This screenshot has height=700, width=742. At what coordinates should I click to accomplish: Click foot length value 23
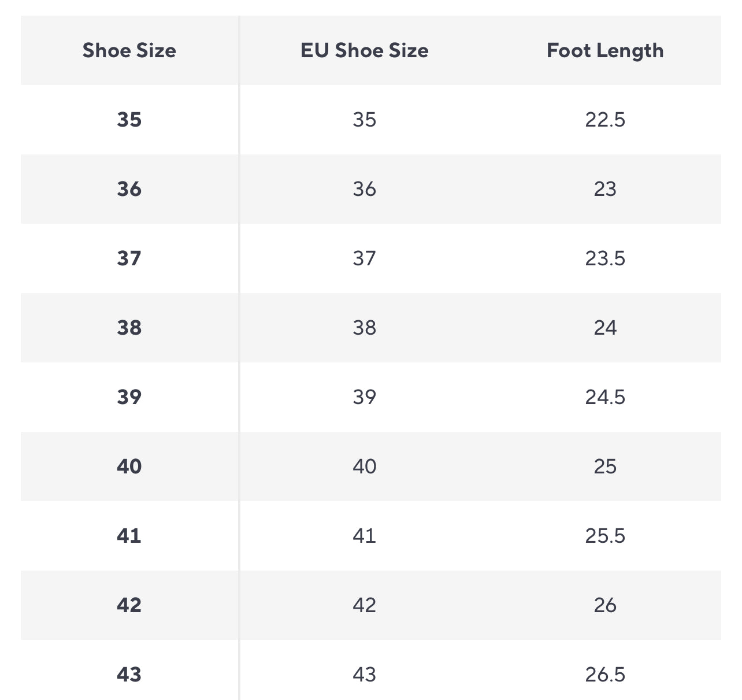[605, 189]
